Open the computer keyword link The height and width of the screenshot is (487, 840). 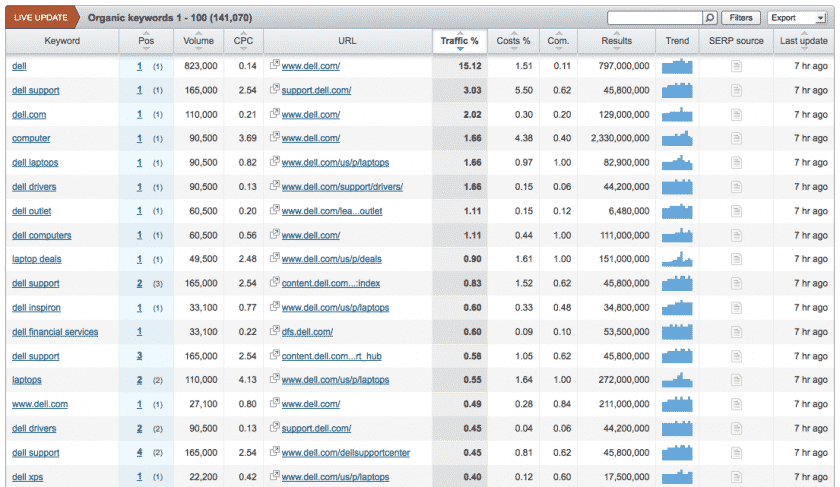(x=31, y=138)
